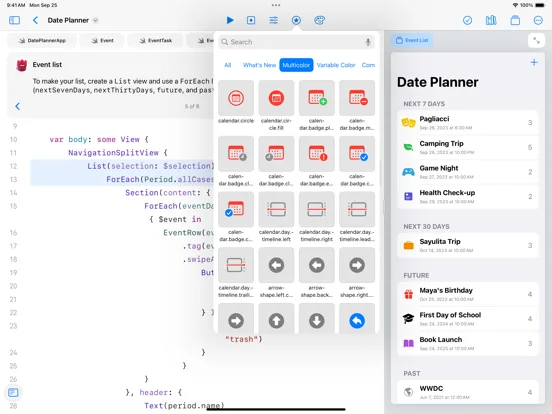This screenshot has width=552, height=414.
Task: Tap the battery status icon
Action: click(540, 5)
